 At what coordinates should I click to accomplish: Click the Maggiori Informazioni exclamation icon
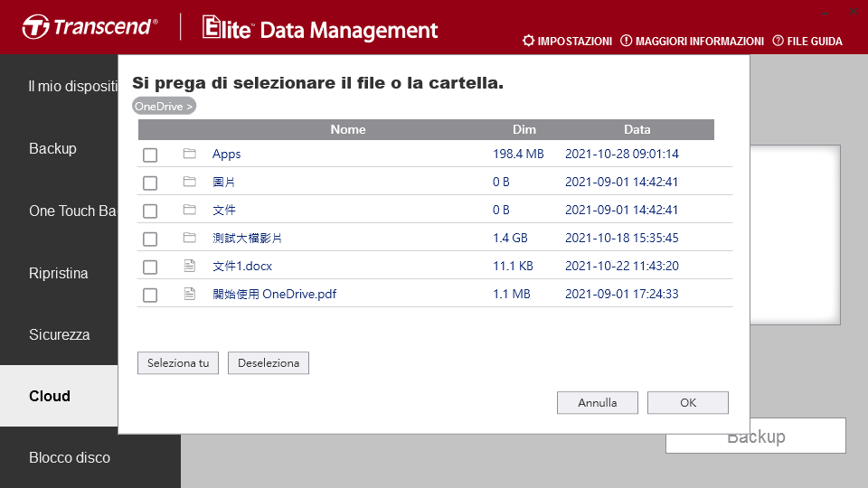pyautogui.click(x=626, y=41)
